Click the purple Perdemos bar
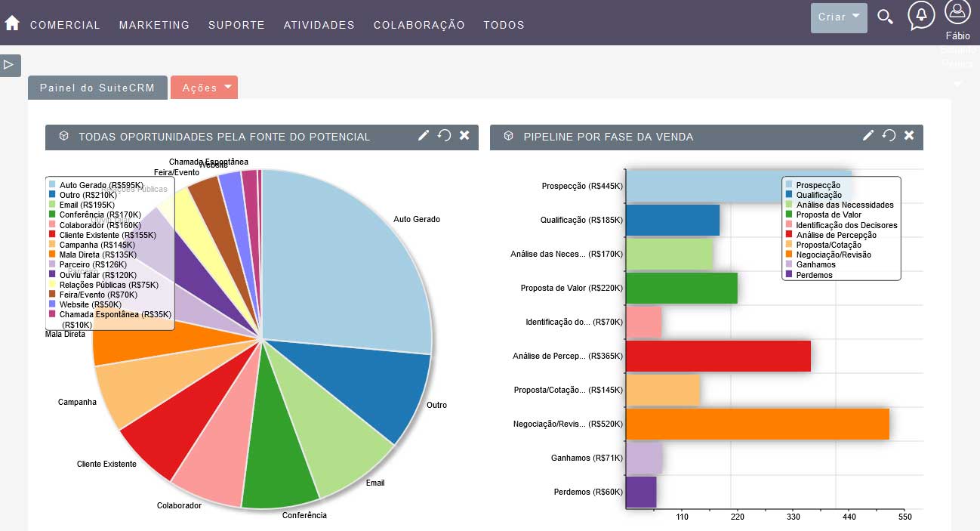 coord(642,492)
